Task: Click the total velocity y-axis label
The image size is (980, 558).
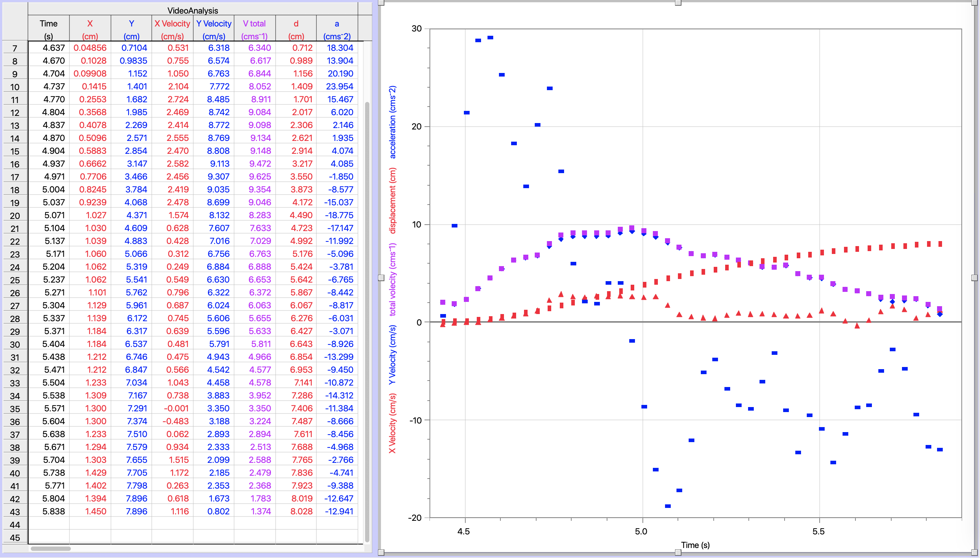Action: [x=392, y=279]
